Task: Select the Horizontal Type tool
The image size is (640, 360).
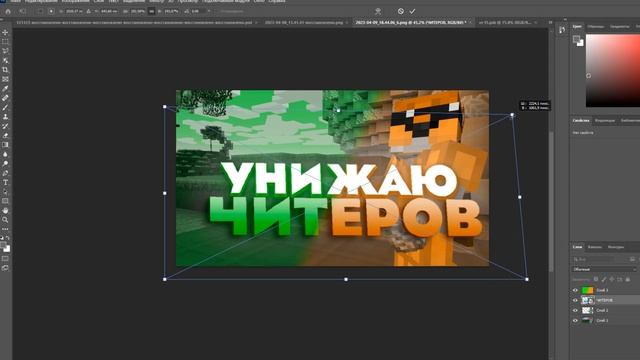Action: point(5,182)
